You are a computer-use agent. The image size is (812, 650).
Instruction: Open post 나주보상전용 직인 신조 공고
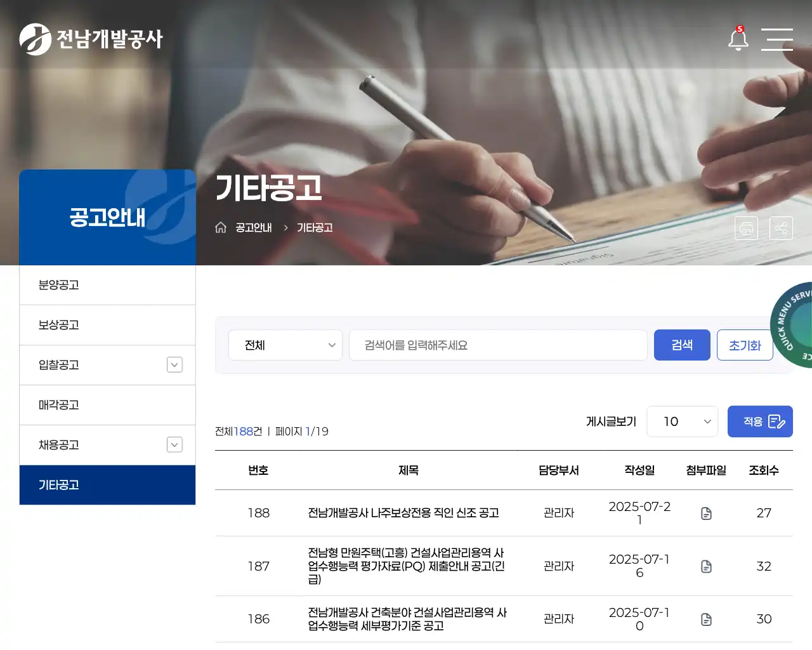coord(403,513)
